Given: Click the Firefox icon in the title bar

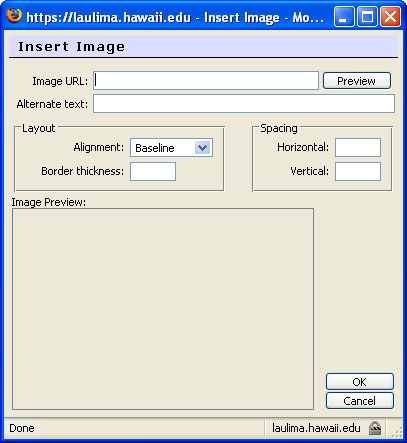Looking at the screenshot, I should point(14,15).
